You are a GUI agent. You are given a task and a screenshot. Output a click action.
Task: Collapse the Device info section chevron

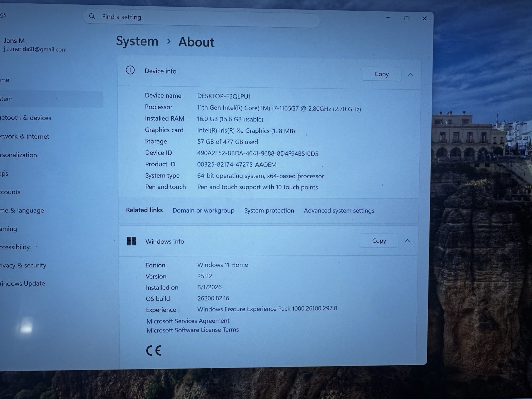[411, 74]
